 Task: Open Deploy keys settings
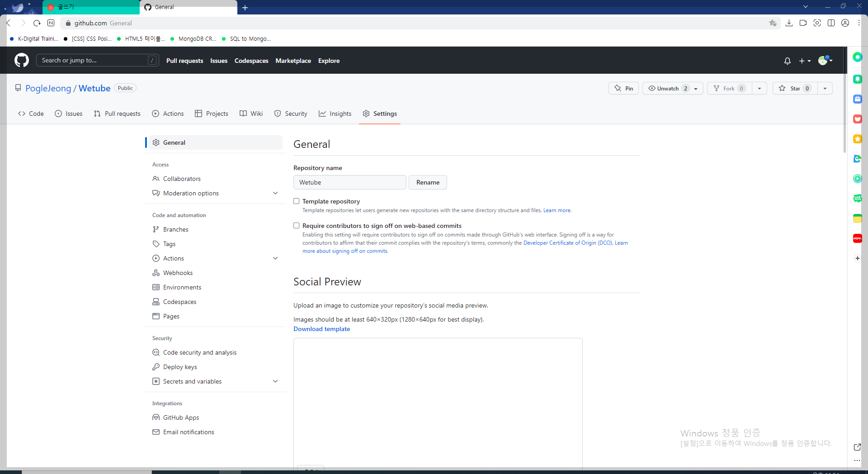coord(216,367)
